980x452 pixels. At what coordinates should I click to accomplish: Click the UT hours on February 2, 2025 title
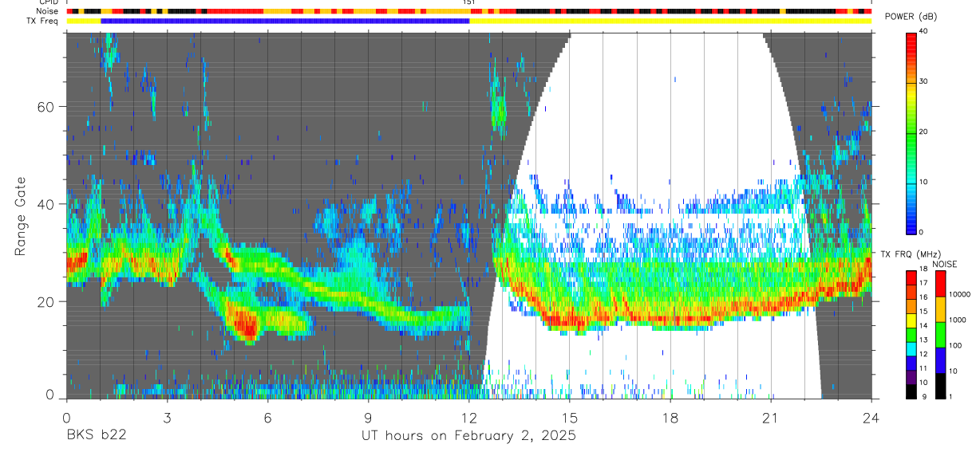468,436
